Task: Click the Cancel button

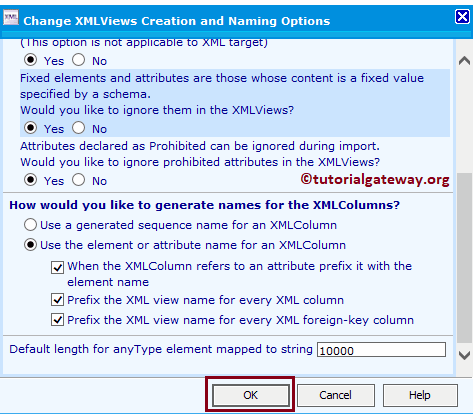Action: (x=336, y=395)
